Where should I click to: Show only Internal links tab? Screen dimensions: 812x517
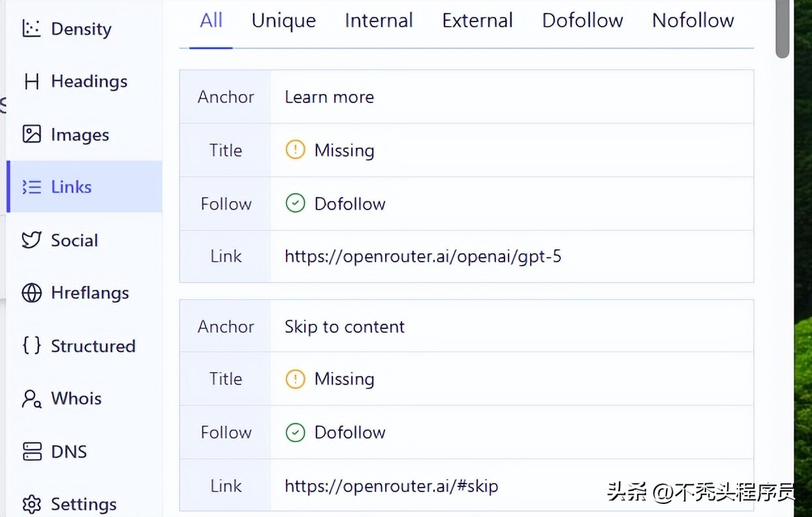coord(379,21)
